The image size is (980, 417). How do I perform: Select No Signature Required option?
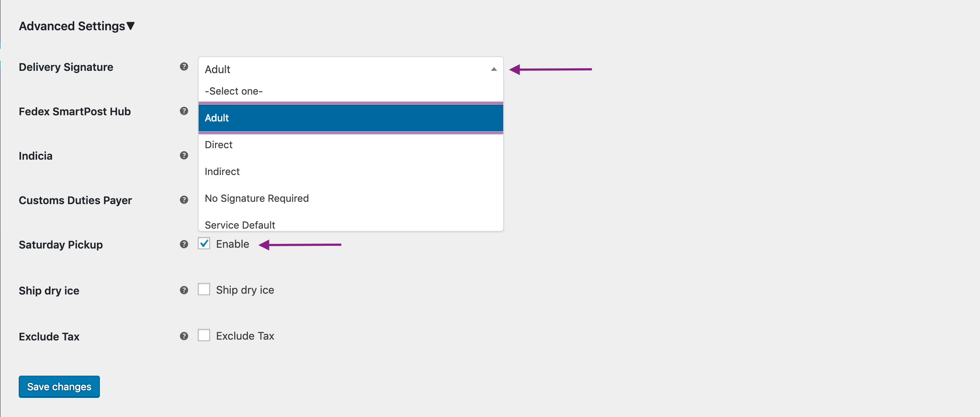(x=256, y=198)
